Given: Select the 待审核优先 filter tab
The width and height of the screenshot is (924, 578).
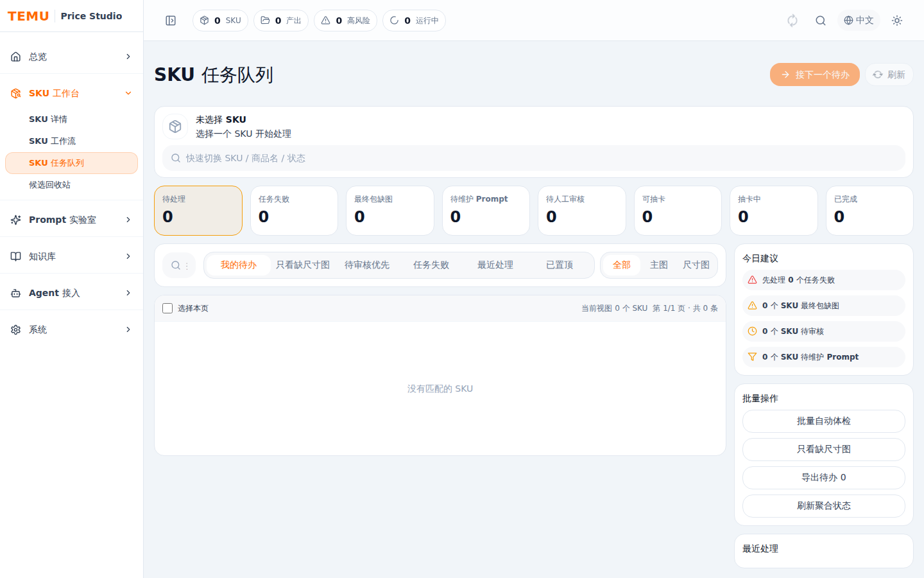Looking at the screenshot, I should point(367,265).
